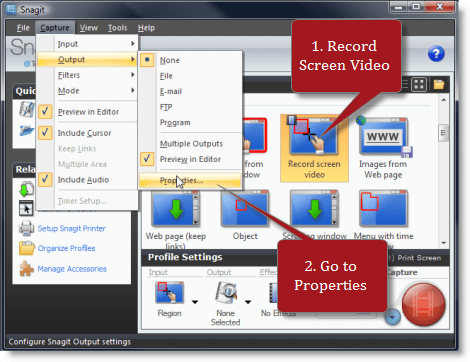
Task: Toggle the Include Cursor option
Action: click(x=87, y=133)
